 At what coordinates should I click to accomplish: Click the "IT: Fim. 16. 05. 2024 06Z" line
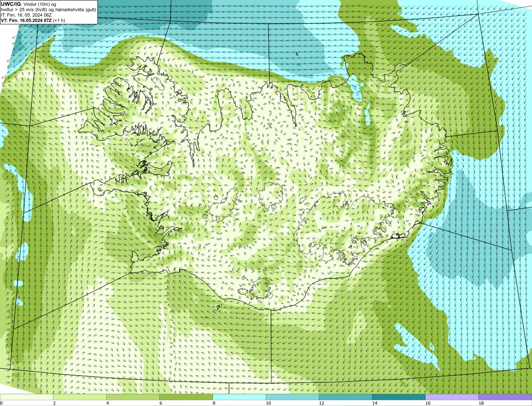click(x=26, y=15)
